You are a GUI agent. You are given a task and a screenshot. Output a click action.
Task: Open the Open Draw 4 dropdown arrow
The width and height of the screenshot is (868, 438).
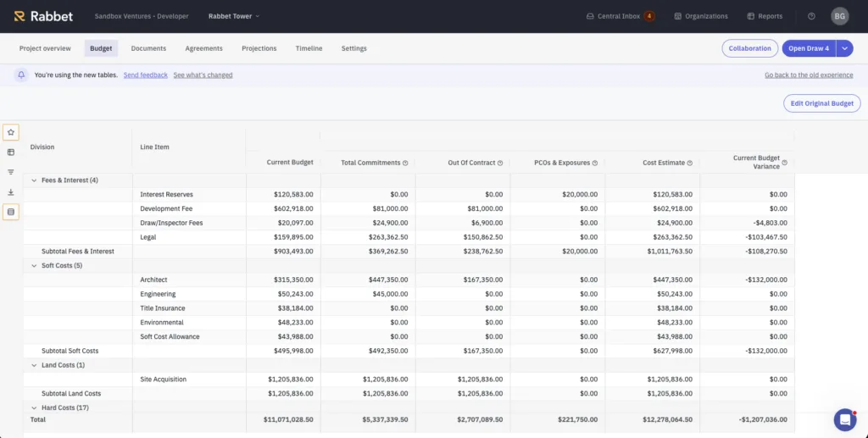[844, 48]
